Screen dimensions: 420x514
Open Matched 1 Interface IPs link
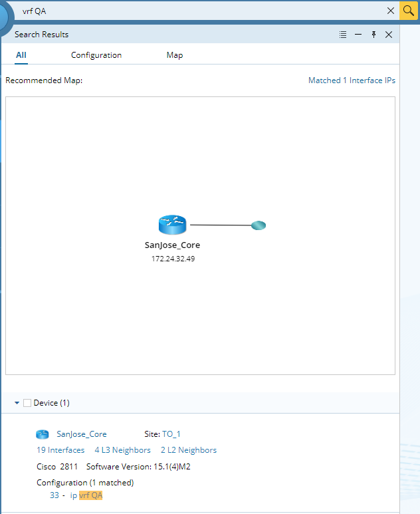352,80
